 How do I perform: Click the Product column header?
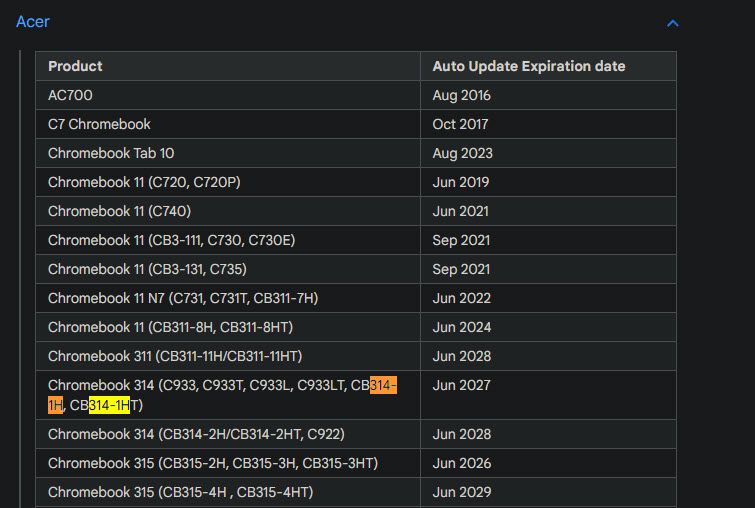pyautogui.click(x=75, y=66)
